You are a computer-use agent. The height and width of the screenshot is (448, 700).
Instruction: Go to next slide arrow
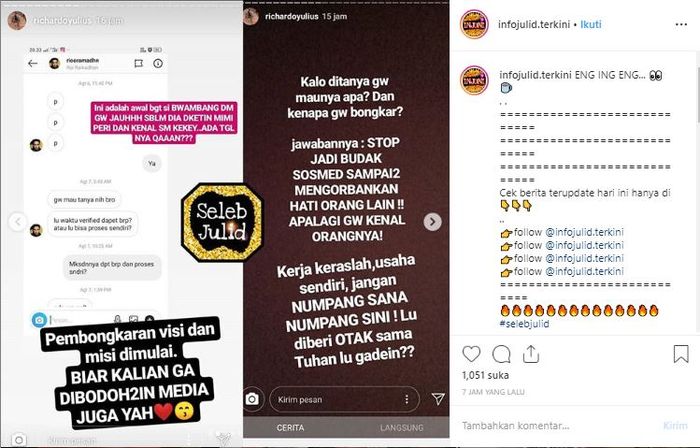pyautogui.click(x=432, y=222)
